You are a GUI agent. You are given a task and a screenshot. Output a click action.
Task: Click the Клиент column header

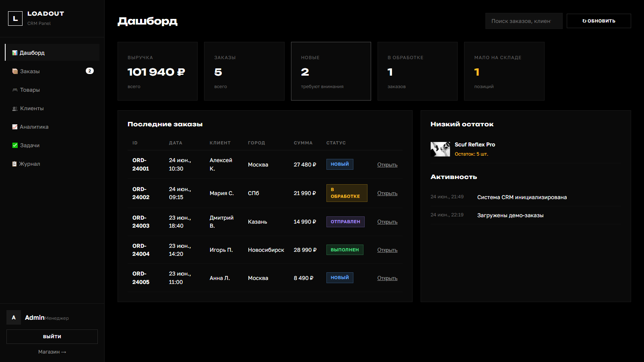click(x=220, y=143)
